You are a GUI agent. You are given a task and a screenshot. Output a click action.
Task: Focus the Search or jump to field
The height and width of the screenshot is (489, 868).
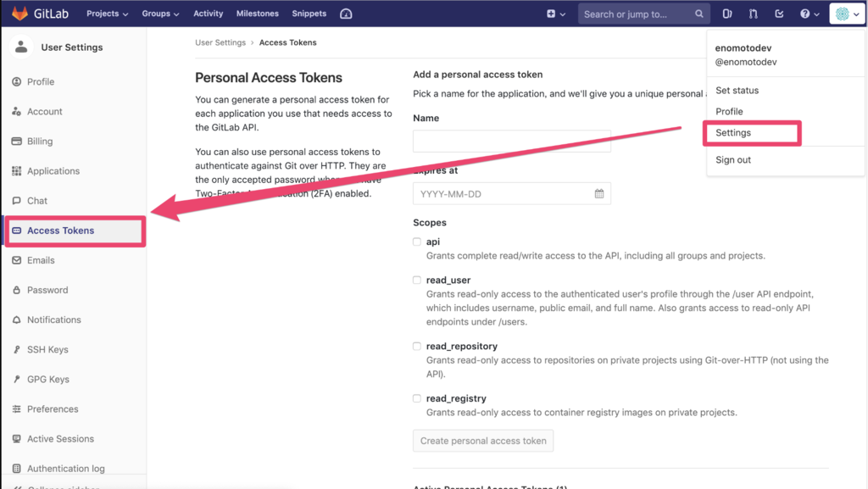643,14
